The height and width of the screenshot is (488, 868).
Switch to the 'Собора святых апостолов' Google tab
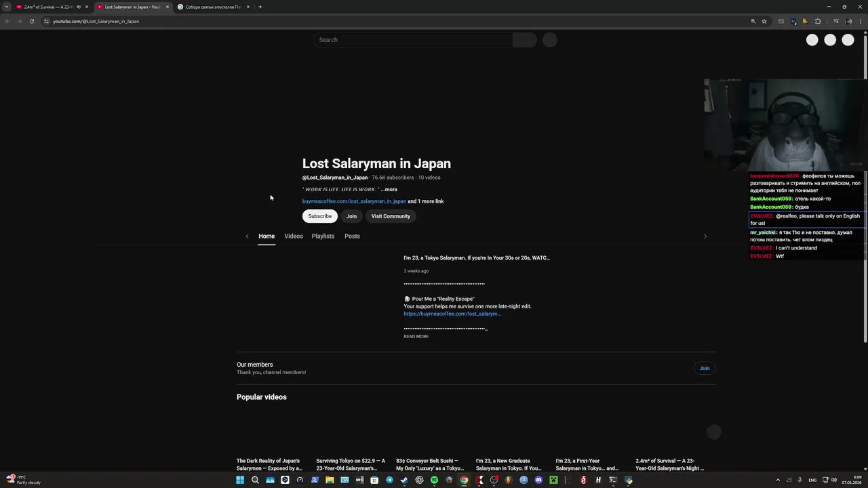(213, 7)
